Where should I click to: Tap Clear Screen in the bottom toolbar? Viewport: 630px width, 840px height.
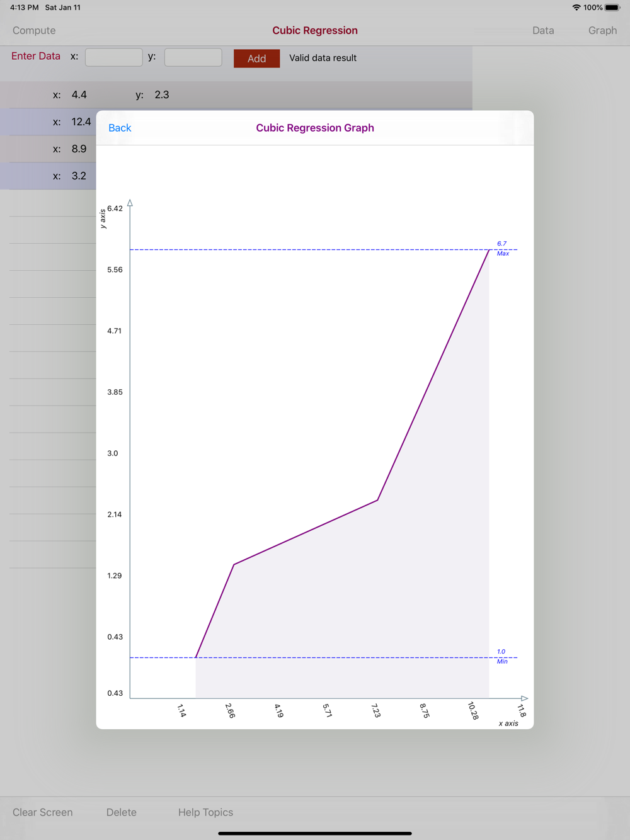[43, 812]
